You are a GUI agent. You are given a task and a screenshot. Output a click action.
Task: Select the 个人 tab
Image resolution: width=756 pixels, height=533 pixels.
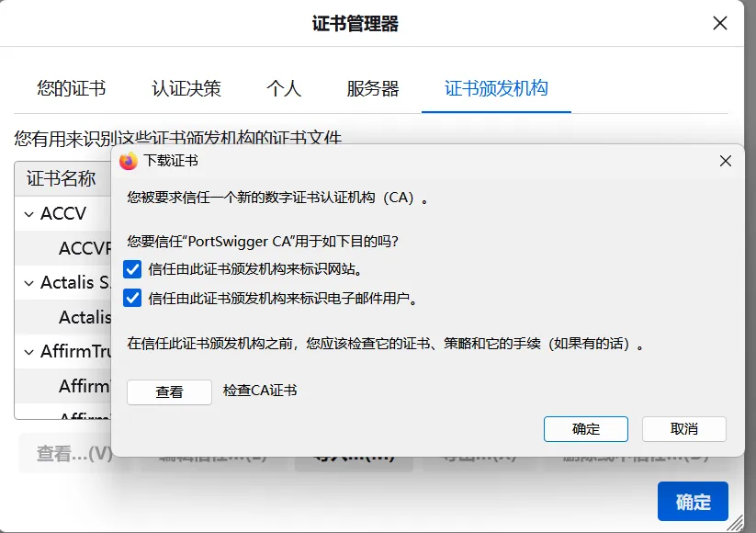pyautogui.click(x=284, y=88)
